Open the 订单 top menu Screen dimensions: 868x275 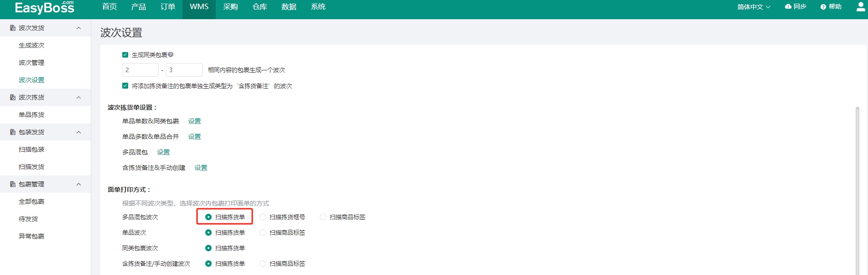point(167,7)
